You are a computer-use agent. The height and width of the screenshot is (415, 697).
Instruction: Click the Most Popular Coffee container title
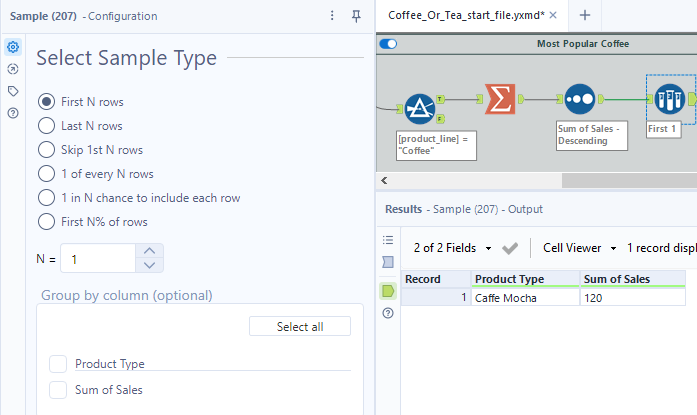(x=583, y=44)
